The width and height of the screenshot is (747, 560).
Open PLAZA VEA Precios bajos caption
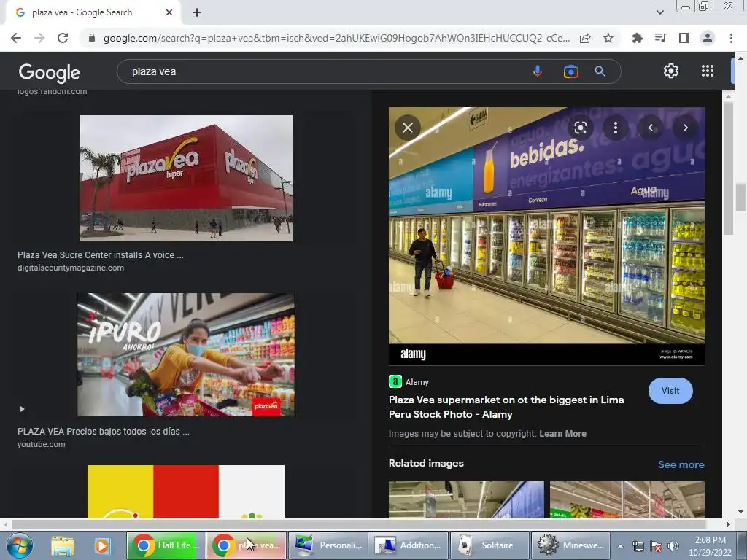point(104,432)
